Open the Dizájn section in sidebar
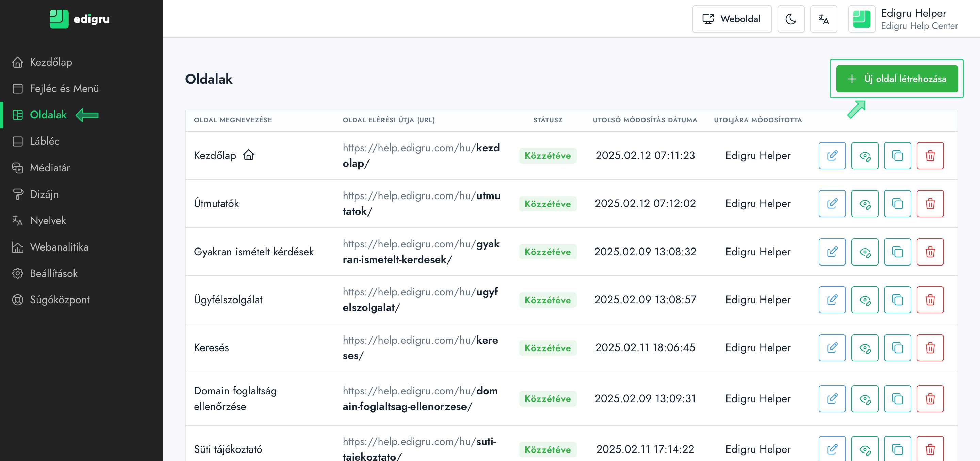 point(44,194)
